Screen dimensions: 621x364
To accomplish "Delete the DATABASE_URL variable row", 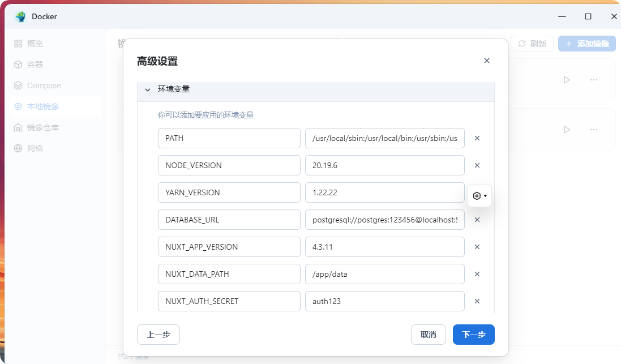I will click(x=477, y=220).
